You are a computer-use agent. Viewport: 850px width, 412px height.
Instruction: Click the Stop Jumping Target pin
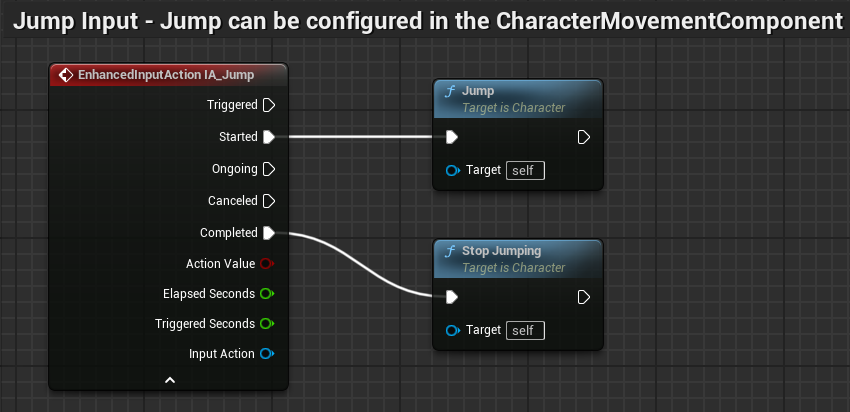click(x=453, y=330)
